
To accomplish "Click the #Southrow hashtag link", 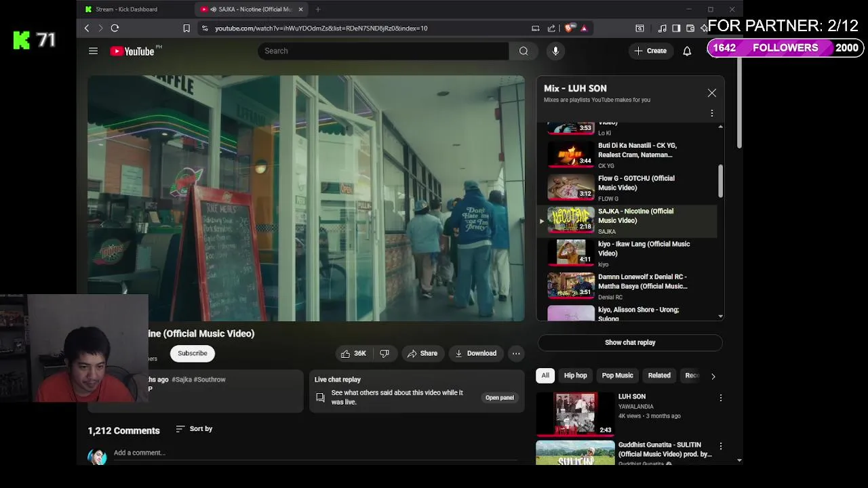I will 210,380.
